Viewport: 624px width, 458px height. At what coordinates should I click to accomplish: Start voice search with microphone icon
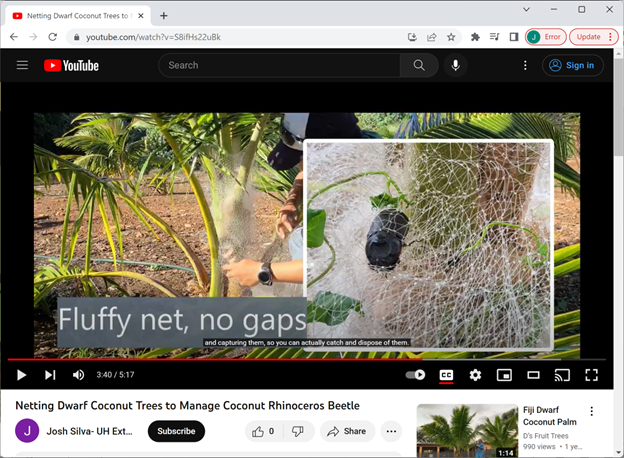456,65
